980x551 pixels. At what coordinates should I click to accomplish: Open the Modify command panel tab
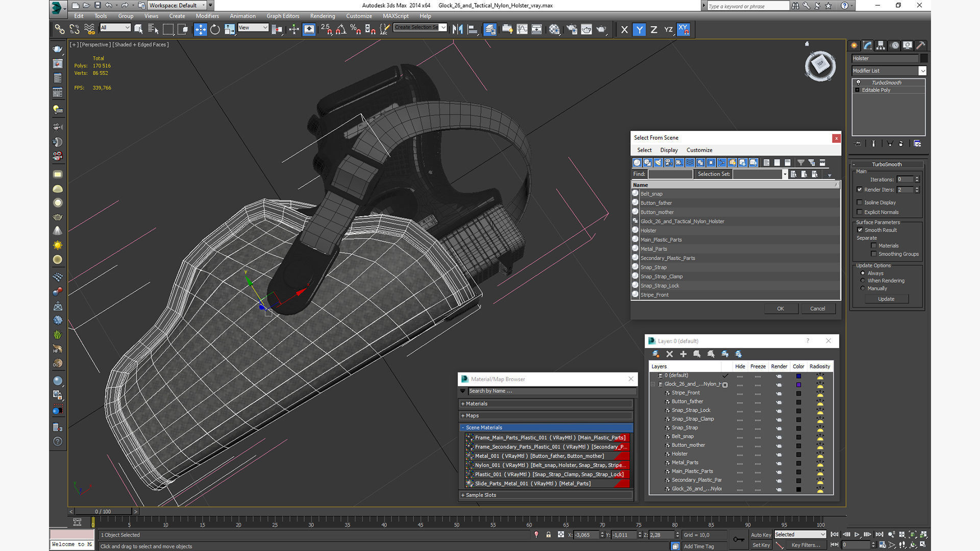coord(867,45)
